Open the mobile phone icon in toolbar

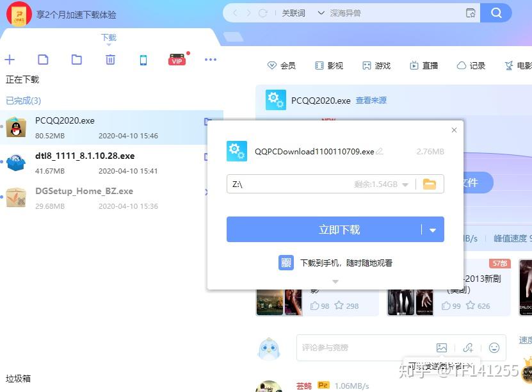[143, 60]
